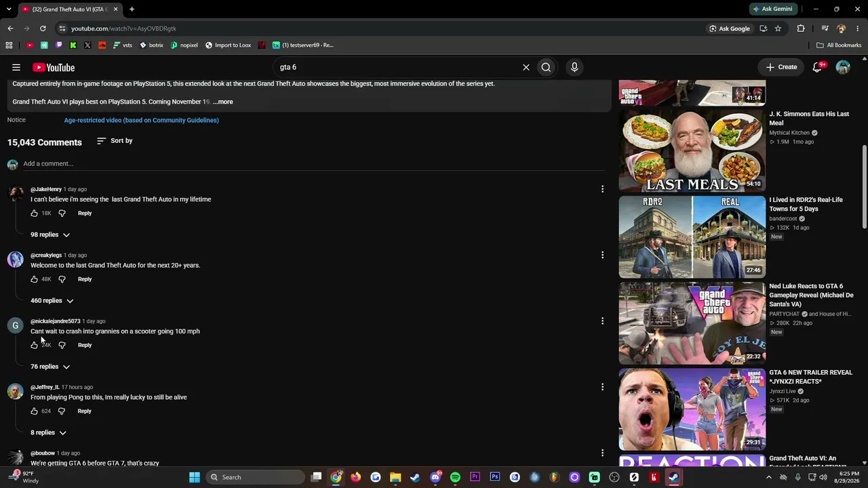Screen dimensions: 868x488
Task: Play the Ned Luke Reacts video thumbnail
Action: 692,323
